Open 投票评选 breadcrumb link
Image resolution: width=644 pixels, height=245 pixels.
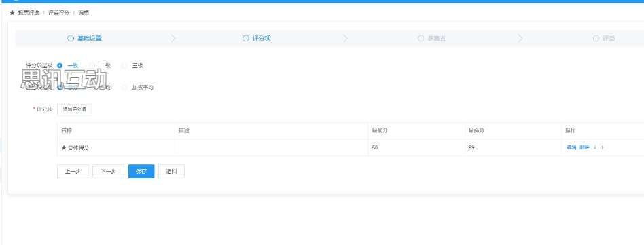click(x=29, y=13)
